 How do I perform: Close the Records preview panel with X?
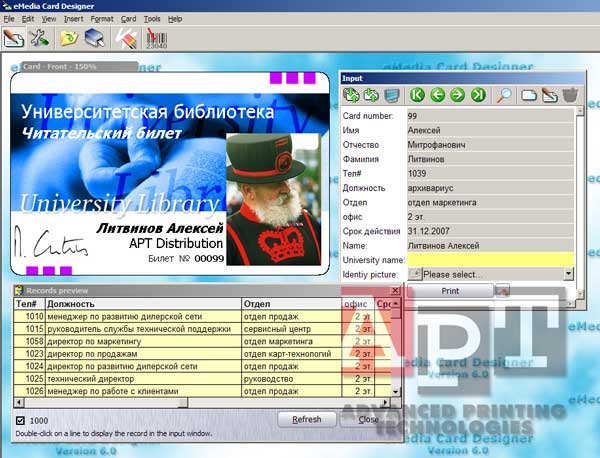pos(395,291)
